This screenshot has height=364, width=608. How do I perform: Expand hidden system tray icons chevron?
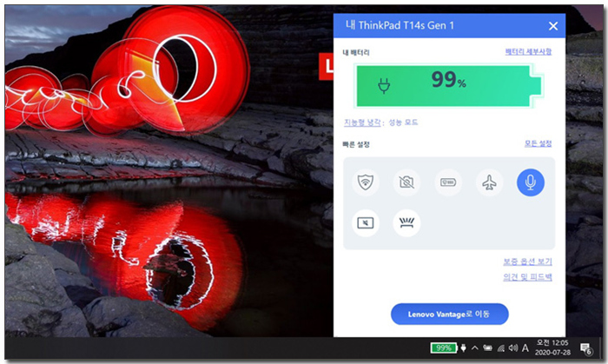pyautogui.click(x=475, y=347)
